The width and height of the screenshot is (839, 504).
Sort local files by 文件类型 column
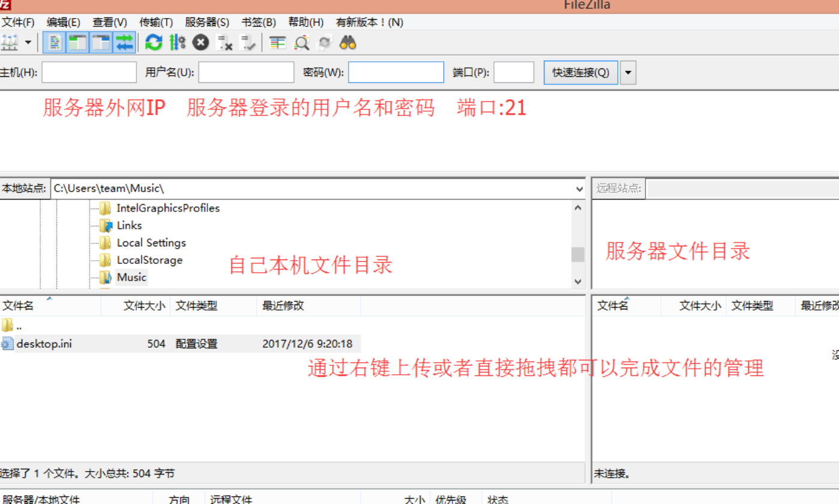pos(214,306)
